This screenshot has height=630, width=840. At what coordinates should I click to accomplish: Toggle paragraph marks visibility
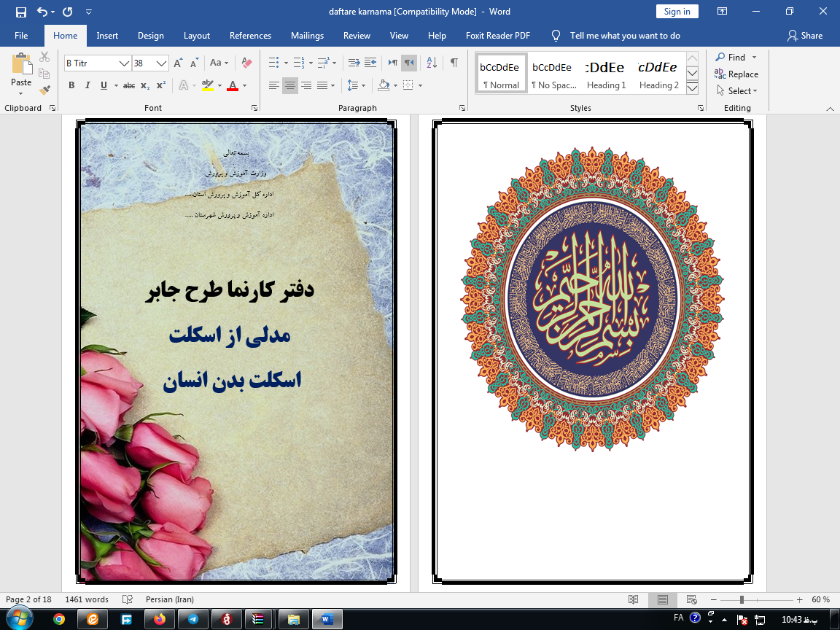point(454,63)
